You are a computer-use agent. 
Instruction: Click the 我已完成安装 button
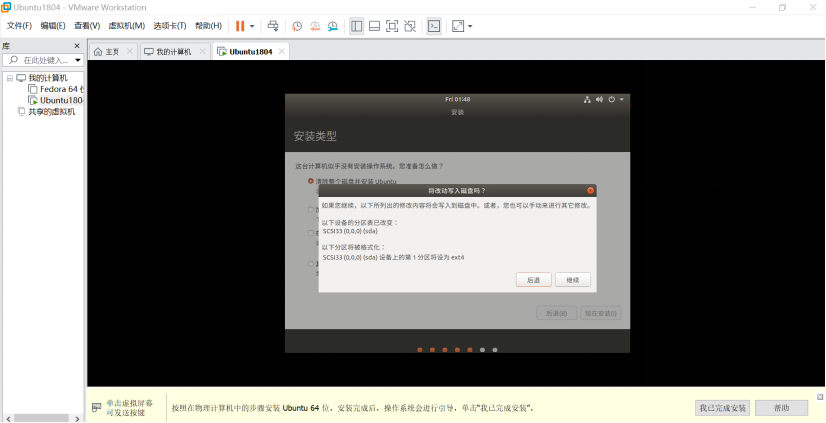click(723, 408)
